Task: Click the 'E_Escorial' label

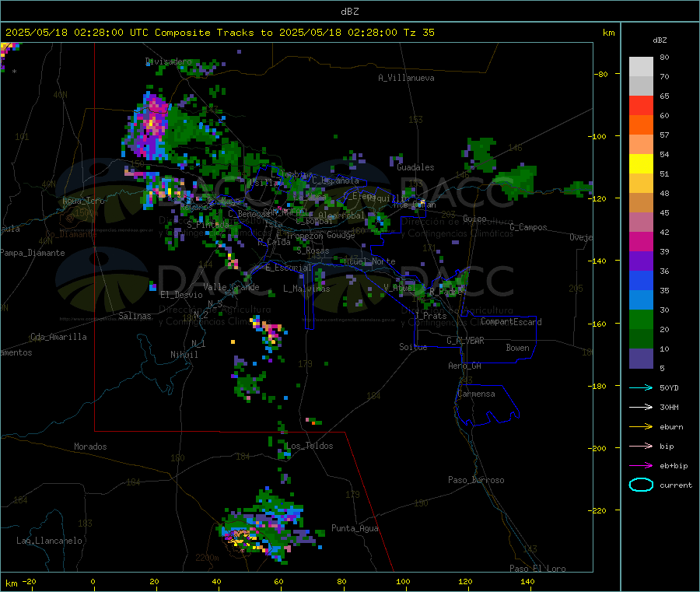Action: coord(289,268)
